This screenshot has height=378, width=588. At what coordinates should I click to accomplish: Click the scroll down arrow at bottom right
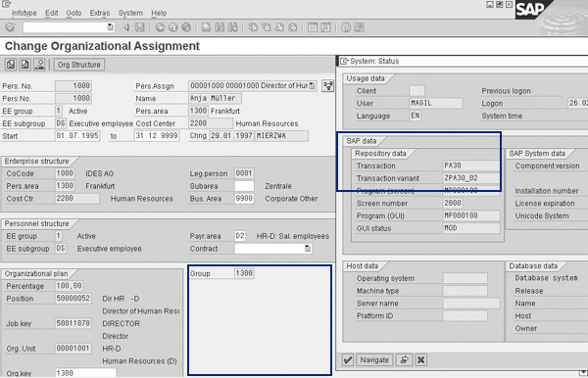[583, 373]
